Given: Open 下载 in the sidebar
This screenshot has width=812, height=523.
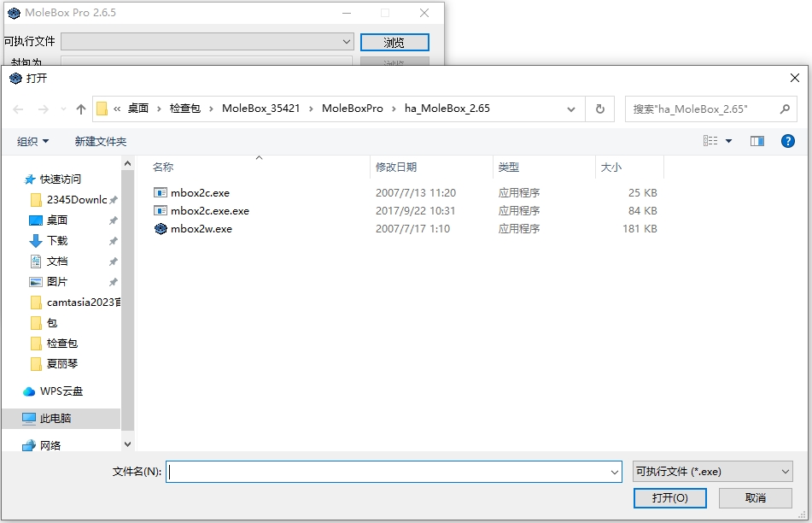Looking at the screenshot, I should point(56,241).
